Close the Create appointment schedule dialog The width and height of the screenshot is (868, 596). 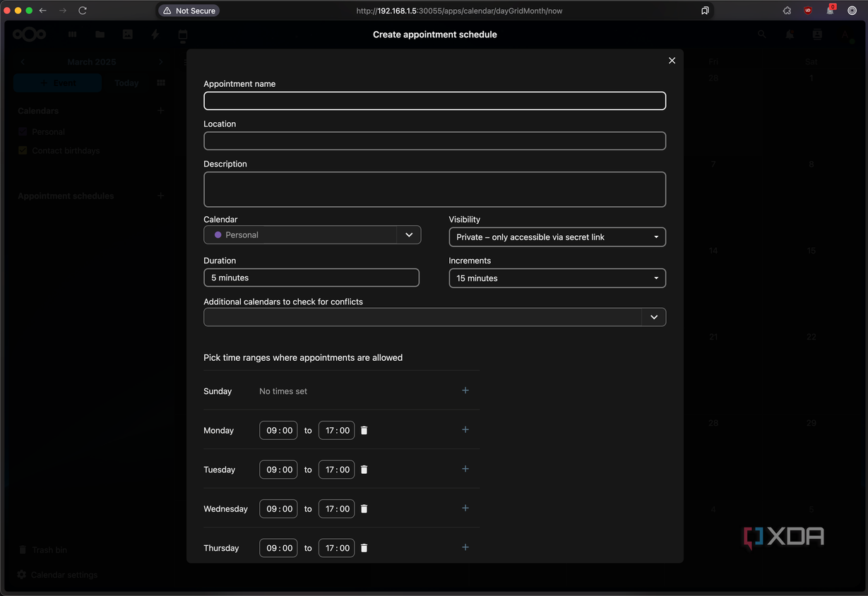tap(672, 61)
